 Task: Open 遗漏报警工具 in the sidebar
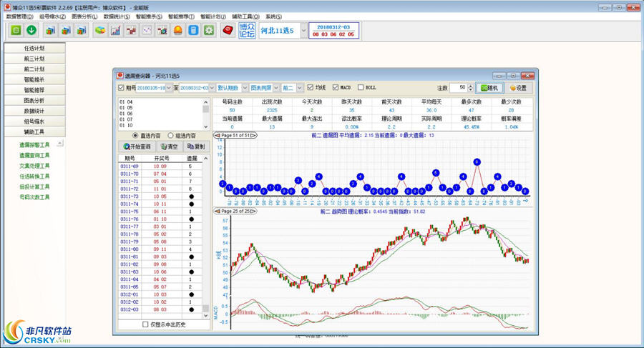pyautogui.click(x=34, y=144)
